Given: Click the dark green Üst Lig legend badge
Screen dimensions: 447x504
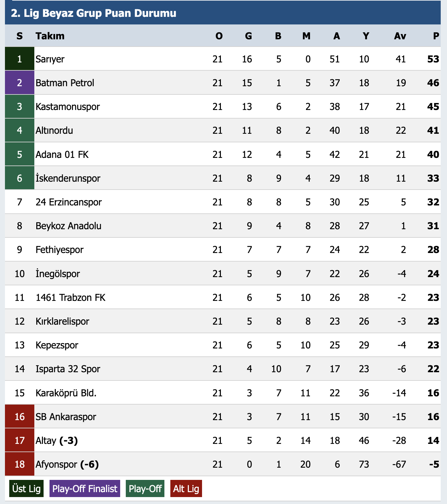Looking at the screenshot, I should (x=26, y=488).
